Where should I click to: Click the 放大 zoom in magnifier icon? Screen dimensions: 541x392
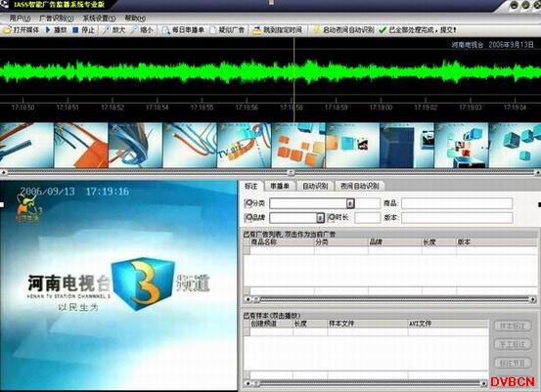(x=106, y=30)
